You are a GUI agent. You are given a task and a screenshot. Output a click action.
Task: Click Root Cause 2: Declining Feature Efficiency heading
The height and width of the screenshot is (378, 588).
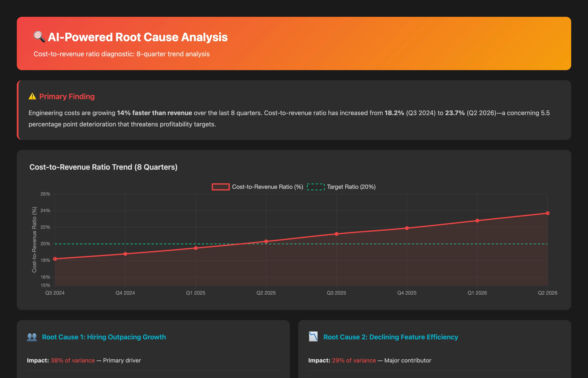(391, 337)
